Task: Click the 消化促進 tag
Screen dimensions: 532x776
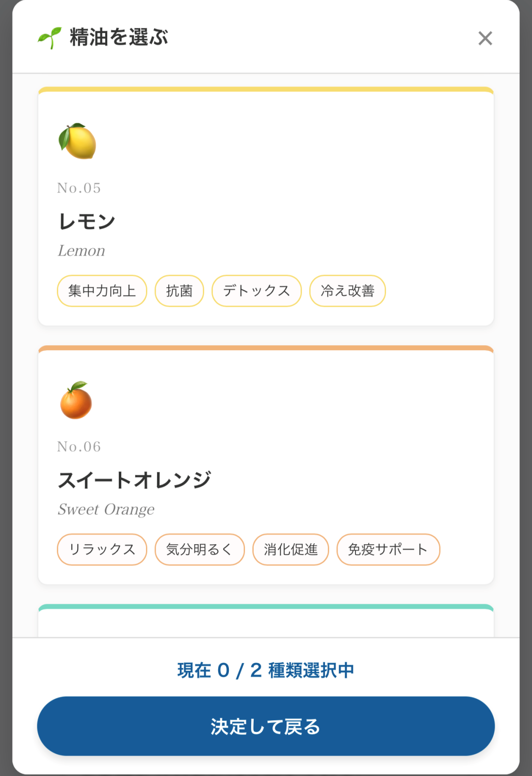Action: 290,550
